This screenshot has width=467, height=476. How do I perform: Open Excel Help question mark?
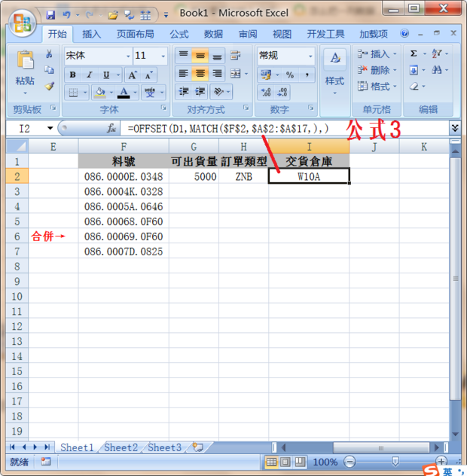tap(404, 33)
